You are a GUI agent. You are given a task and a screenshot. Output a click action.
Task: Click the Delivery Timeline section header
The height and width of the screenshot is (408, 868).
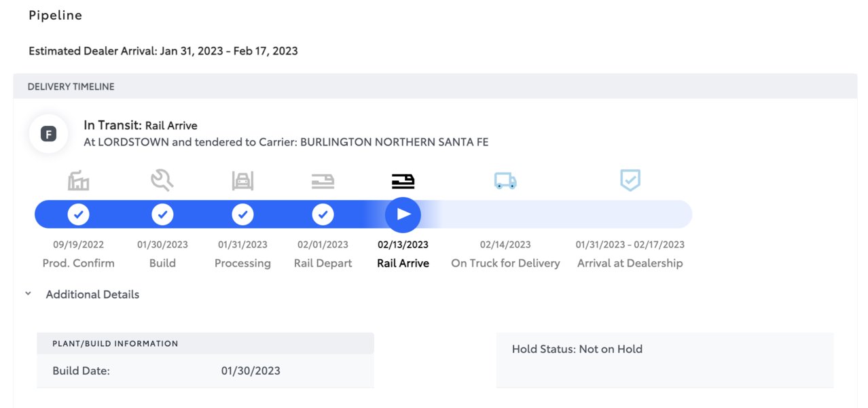click(x=435, y=86)
